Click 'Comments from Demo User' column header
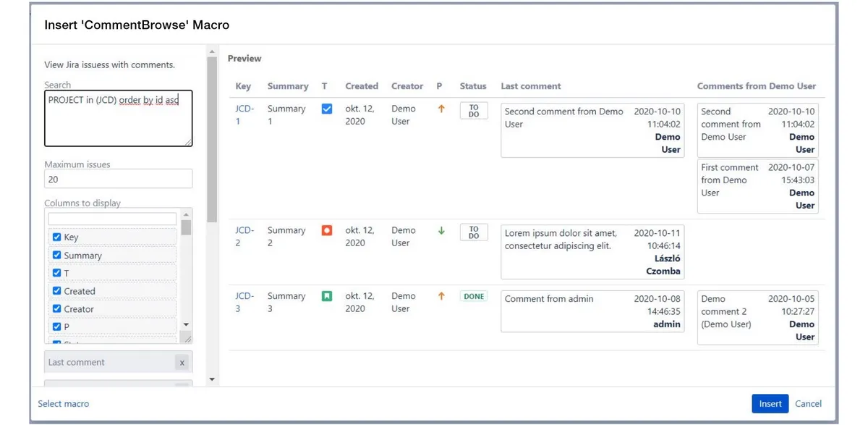Viewport: 868px width, 425px height. 757,86
